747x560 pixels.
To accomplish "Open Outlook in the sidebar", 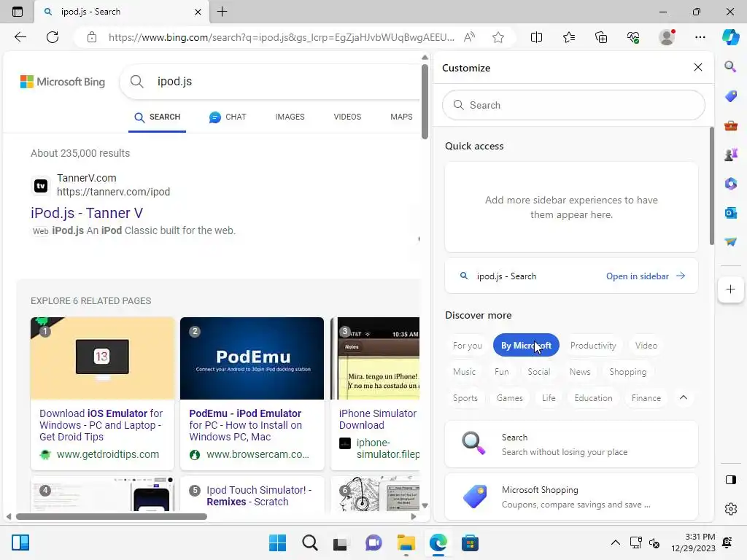I will (730, 212).
